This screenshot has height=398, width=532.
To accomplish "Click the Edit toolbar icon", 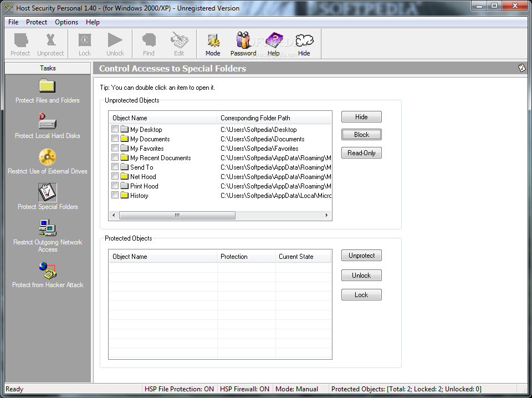I will (179, 44).
